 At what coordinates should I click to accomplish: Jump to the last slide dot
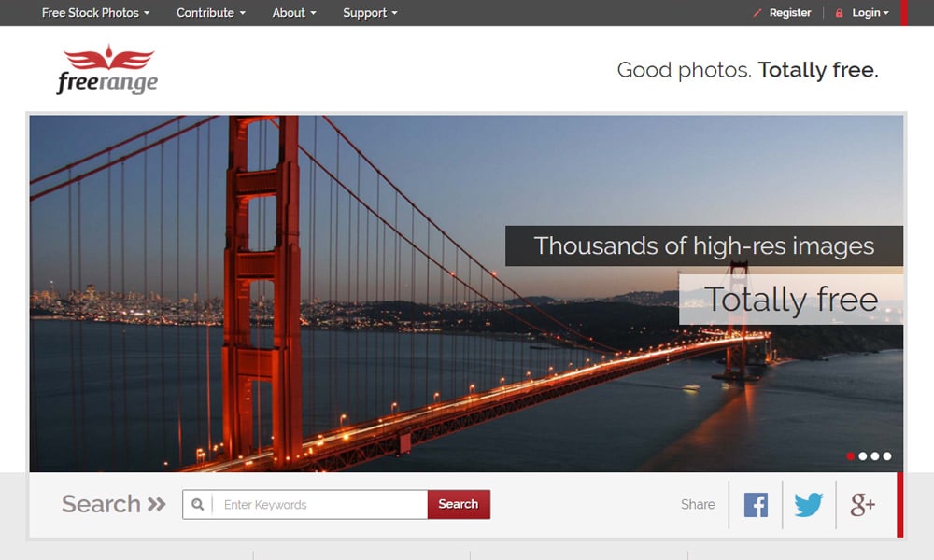(x=887, y=456)
